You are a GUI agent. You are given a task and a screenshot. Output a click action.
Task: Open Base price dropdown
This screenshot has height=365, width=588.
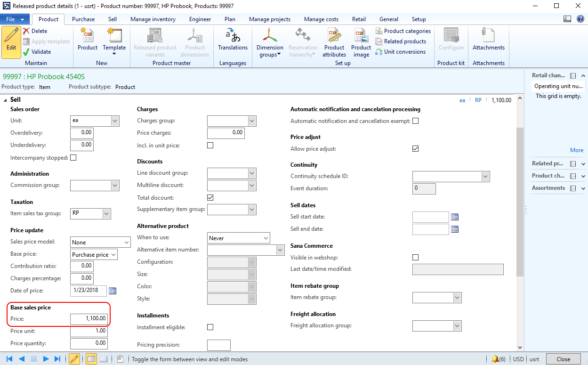point(113,255)
